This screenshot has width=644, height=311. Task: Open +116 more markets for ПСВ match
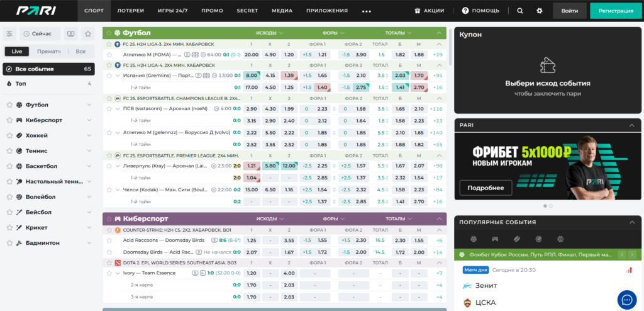(436, 109)
